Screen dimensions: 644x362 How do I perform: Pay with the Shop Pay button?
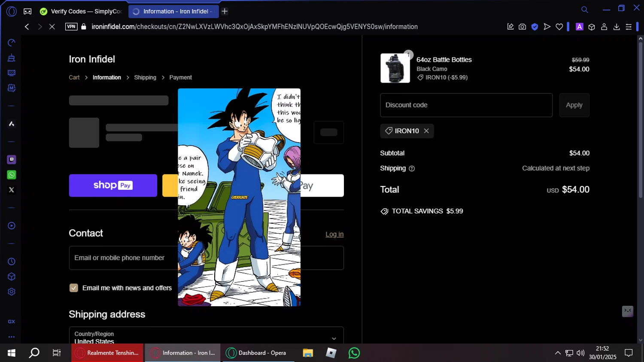pos(113,186)
